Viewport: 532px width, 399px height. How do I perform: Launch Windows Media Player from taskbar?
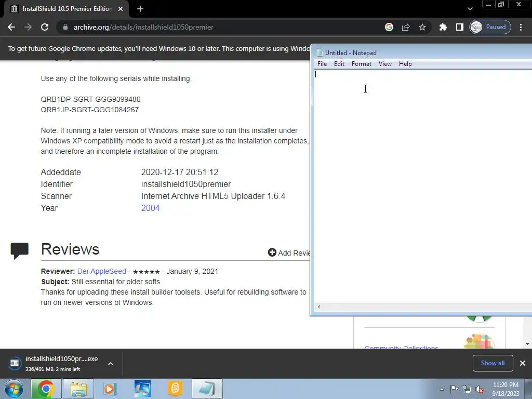(x=110, y=389)
